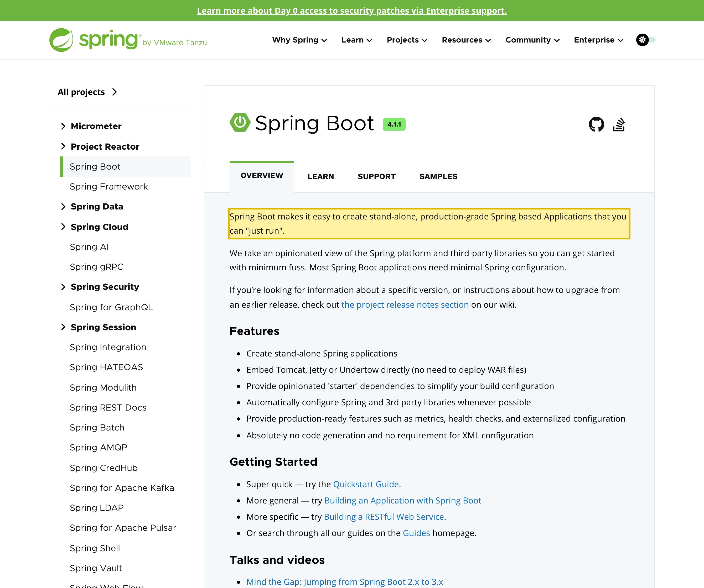Open the Resources dropdown menu
Image resolution: width=704 pixels, height=588 pixels.
coord(466,40)
